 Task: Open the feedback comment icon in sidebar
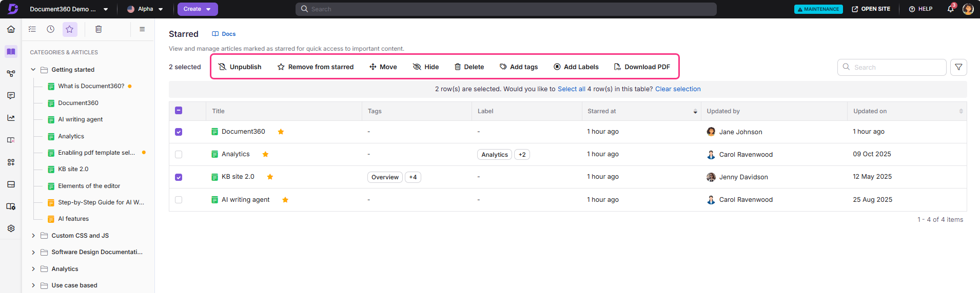click(11, 96)
